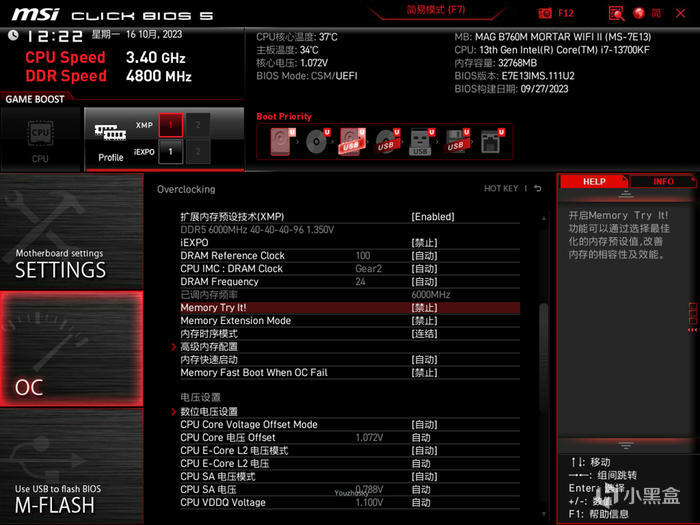Image resolution: width=700 pixels, height=525 pixels.
Task: Change language via the red globe icon
Action: pos(639,13)
